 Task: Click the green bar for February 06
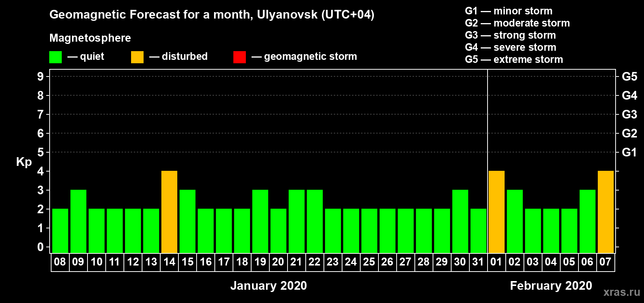click(588, 221)
